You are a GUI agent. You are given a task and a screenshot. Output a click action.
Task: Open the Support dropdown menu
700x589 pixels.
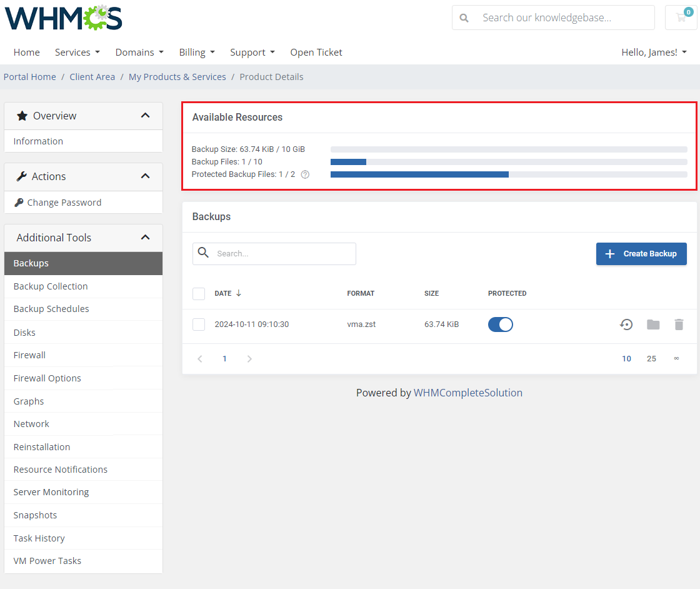pyautogui.click(x=252, y=53)
